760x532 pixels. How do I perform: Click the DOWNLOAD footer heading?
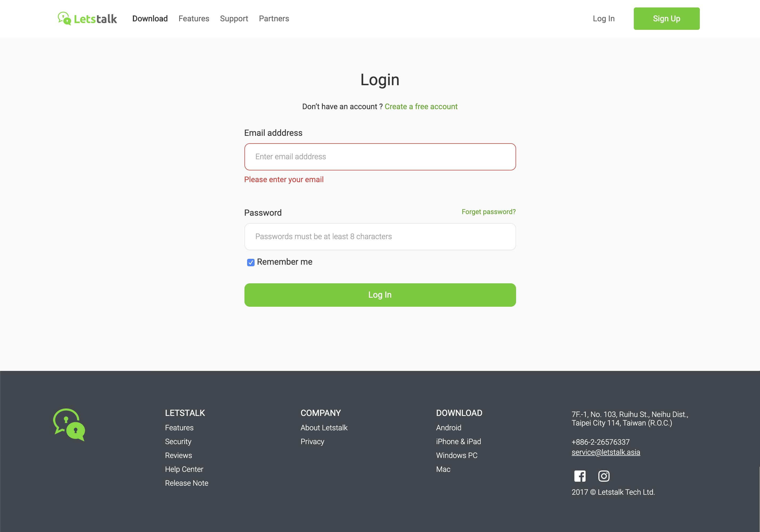459,413
